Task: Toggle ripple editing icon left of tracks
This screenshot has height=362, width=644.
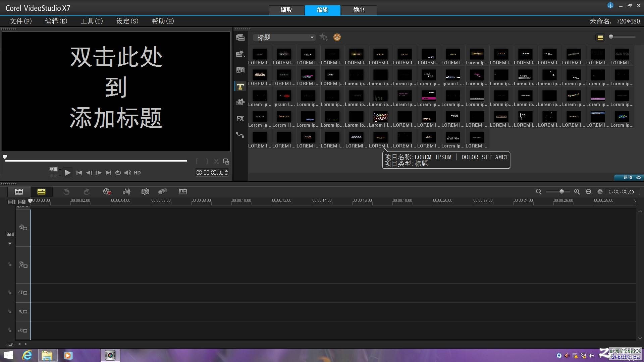Action: point(10,234)
